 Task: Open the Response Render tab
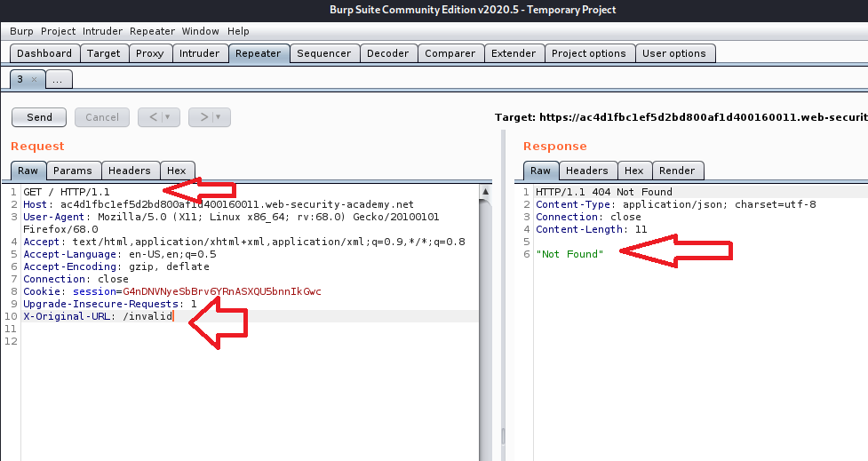pyautogui.click(x=676, y=171)
